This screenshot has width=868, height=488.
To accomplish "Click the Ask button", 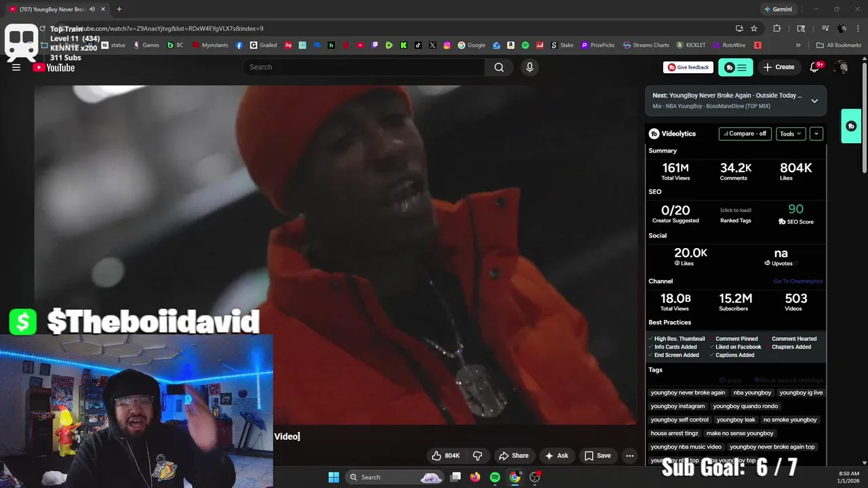I will pyautogui.click(x=557, y=455).
